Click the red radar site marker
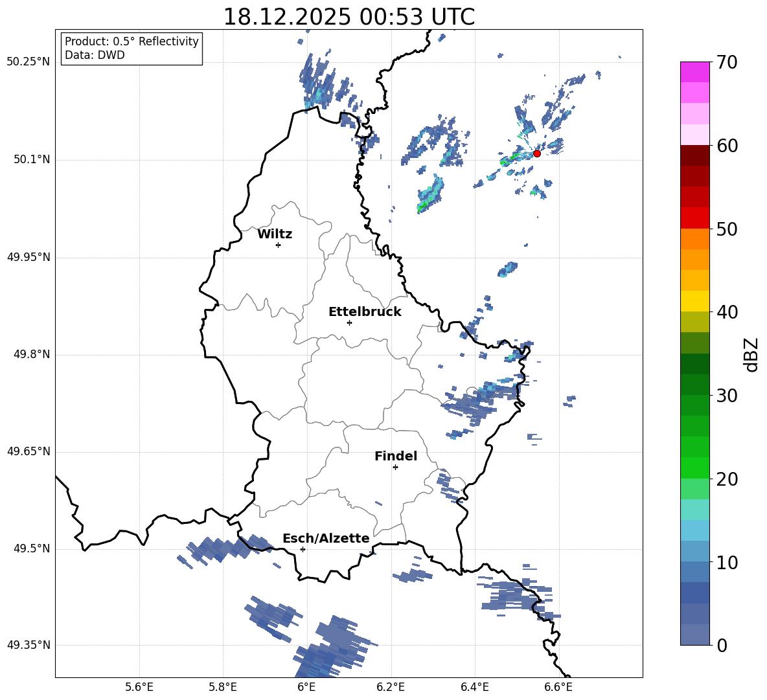This screenshot has width=767, height=700. coord(537,153)
